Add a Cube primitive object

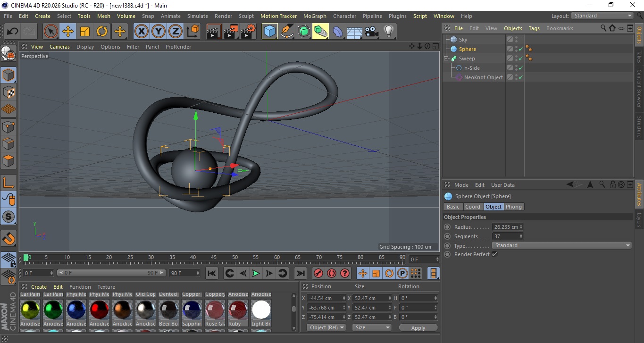pos(269,32)
